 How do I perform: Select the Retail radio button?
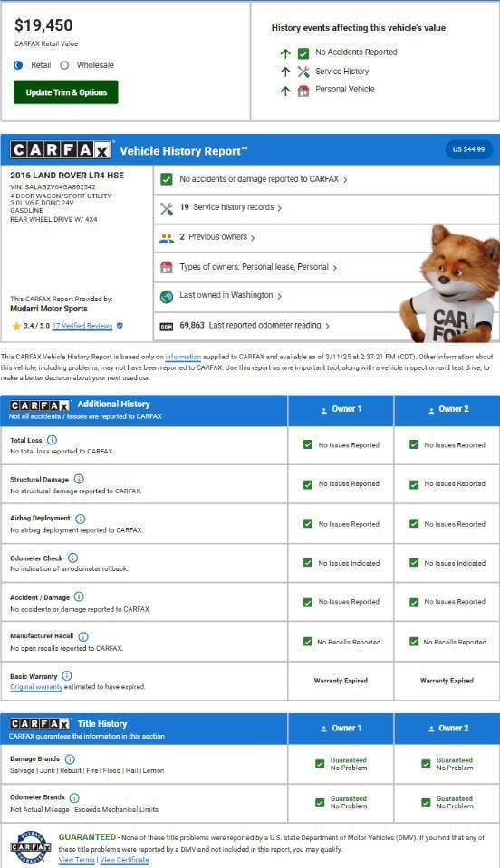[18, 65]
